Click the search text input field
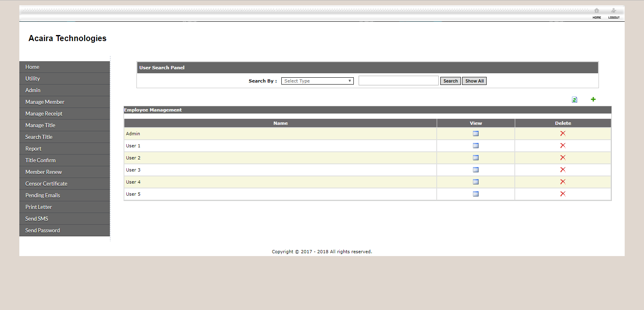 coord(398,81)
